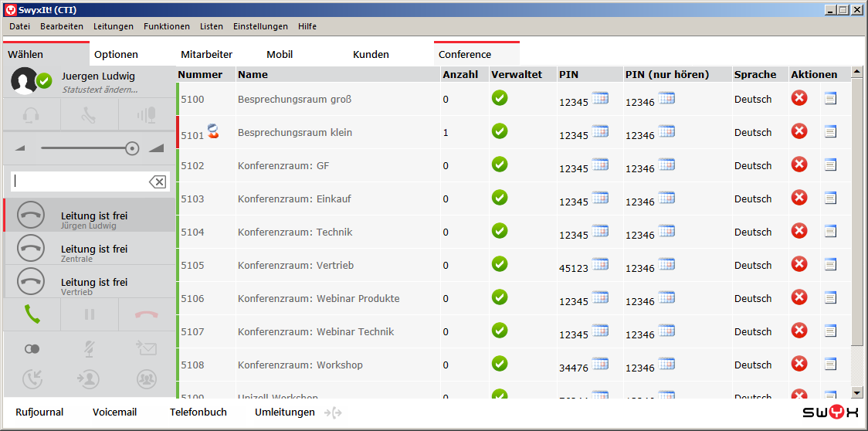Click the backspace icon in dial field
This screenshot has height=431, width=868.
pos(157,182)
